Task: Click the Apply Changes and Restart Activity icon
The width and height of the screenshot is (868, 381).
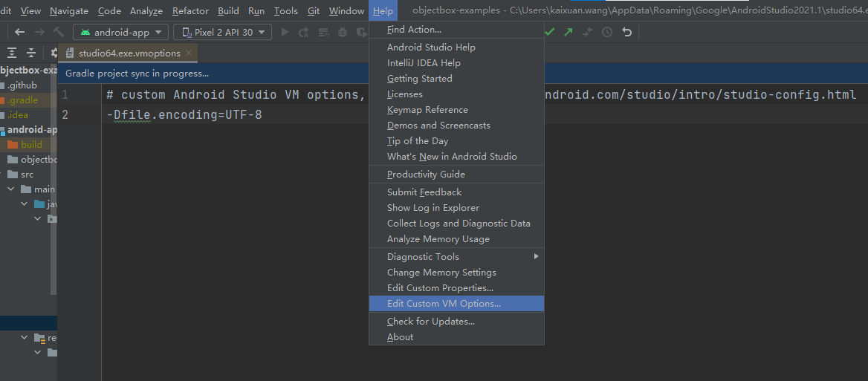Action: point(304,32)
